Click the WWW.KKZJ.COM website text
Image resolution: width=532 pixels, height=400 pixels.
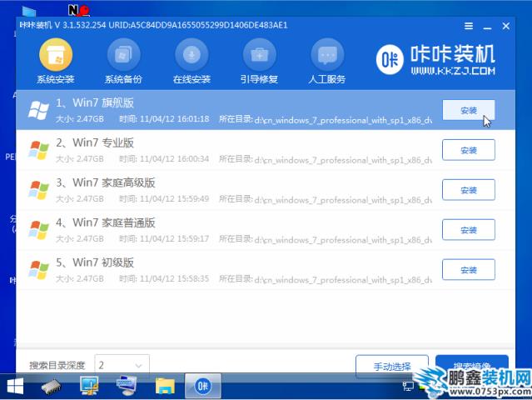(453, 71)
